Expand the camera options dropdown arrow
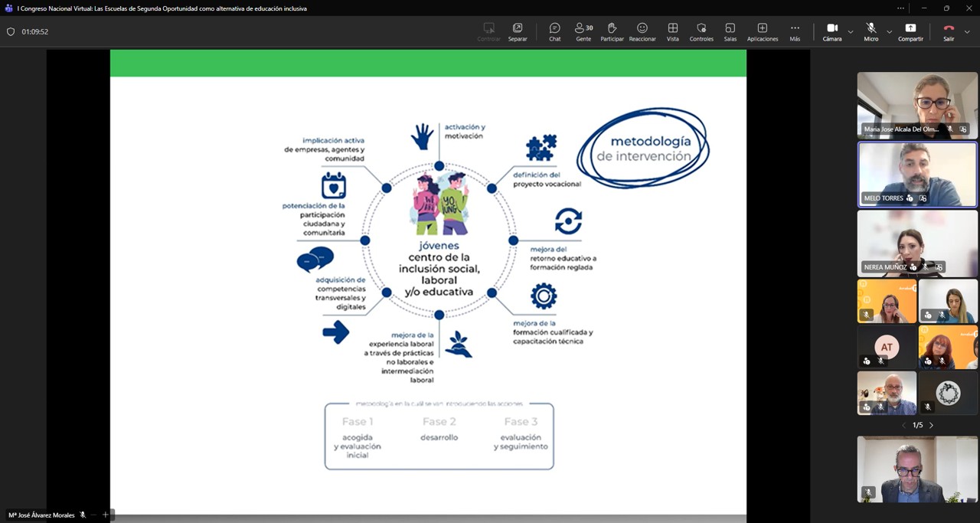Image resolution: width=980 pixels, height=523 pixels. coord(851,32)
